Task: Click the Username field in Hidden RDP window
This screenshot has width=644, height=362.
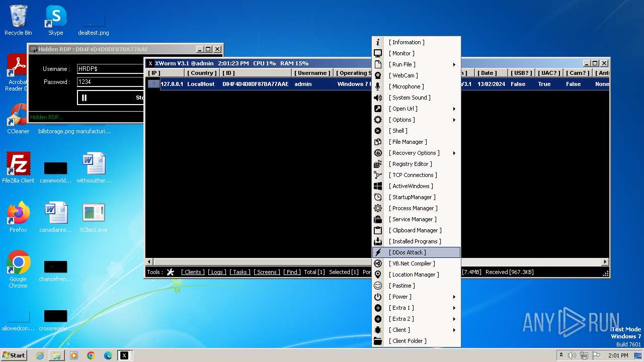Action: 111,69
